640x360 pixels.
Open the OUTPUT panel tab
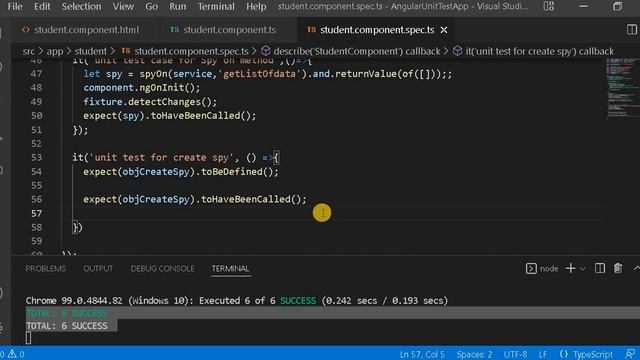98,269
